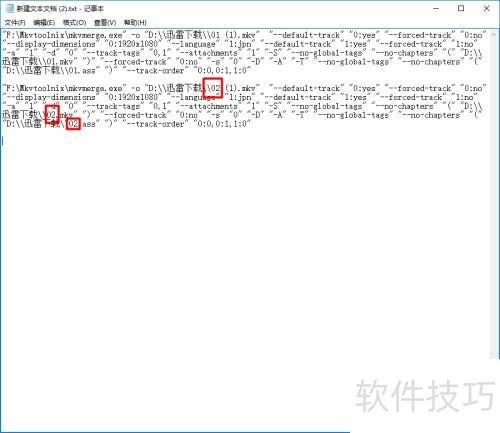This screenshot has height=433, width=500.
Task: Maximize the Notepad window
Action: tap(461, 8)
